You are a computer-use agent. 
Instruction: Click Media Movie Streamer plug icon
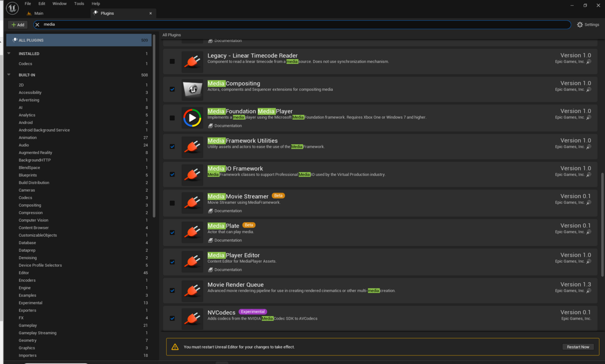tap(192, 202)
